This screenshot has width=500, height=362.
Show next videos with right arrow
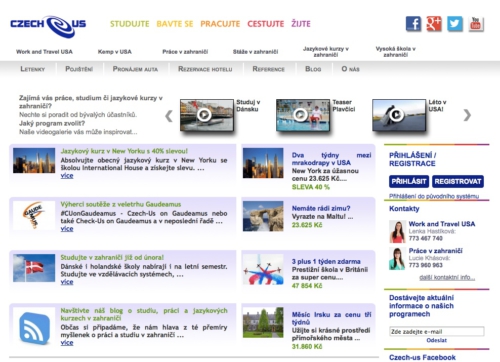pos(467,115)
